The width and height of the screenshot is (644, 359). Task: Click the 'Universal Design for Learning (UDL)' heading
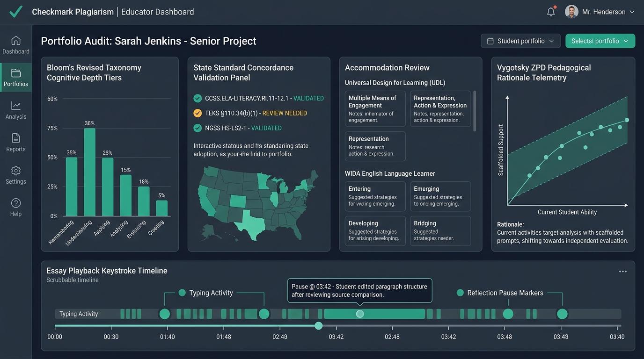(x=395, y=83)
